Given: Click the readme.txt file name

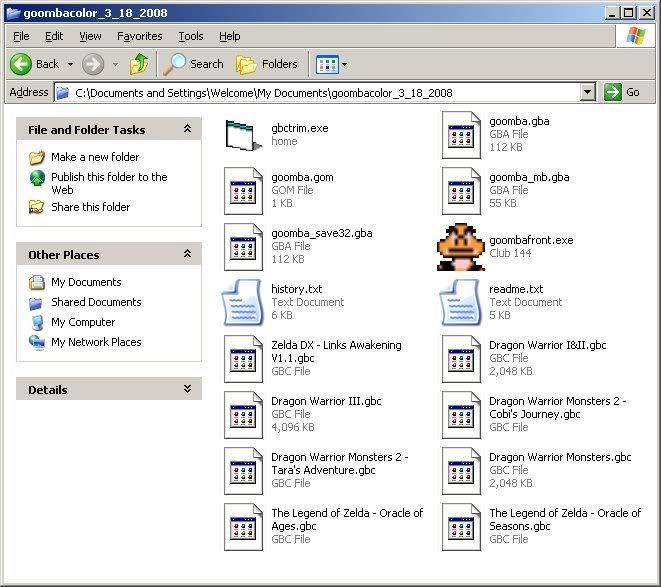Looking at the screenshot, I should click(x=516, y=289).
